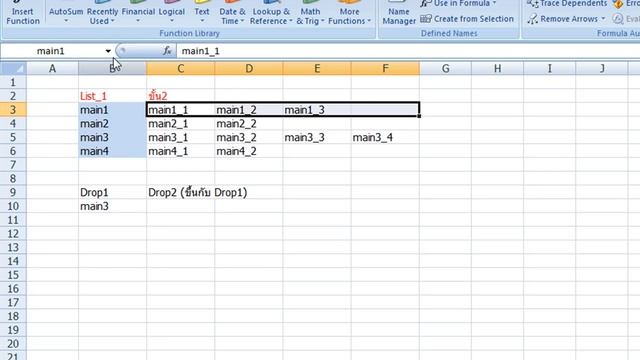Open the More Functions dropdown
640x360 pixels.
pos(349,13)
